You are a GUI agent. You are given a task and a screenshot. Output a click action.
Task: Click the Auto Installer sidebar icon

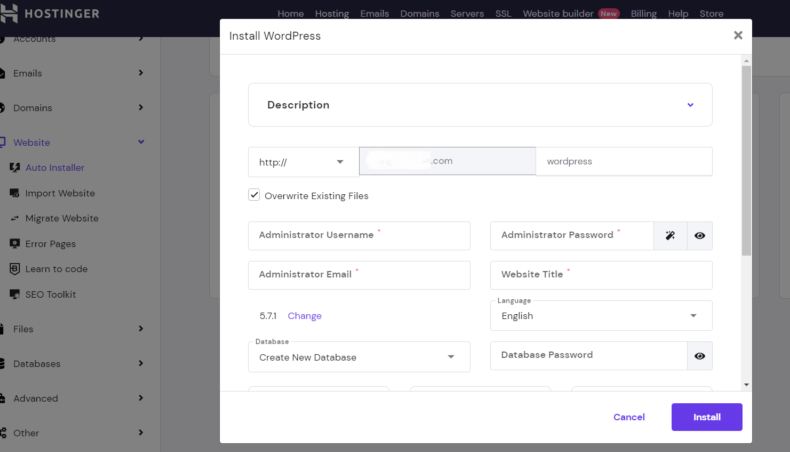pyautogui.click(x=15, y=167)
